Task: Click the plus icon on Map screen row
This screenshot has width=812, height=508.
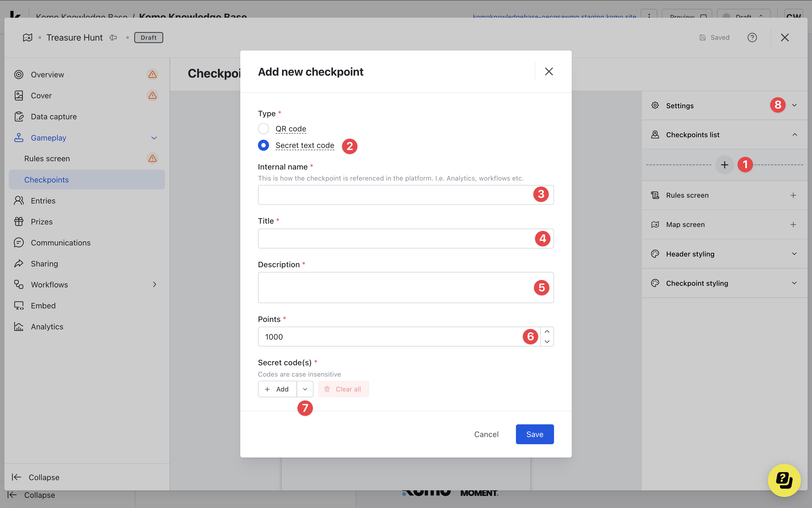Action: tap(793, 224)
